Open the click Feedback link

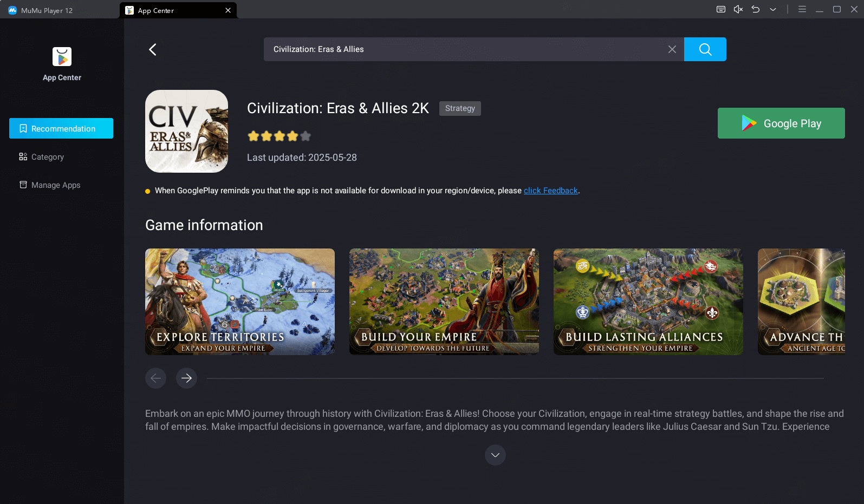[x=551, y=191]
